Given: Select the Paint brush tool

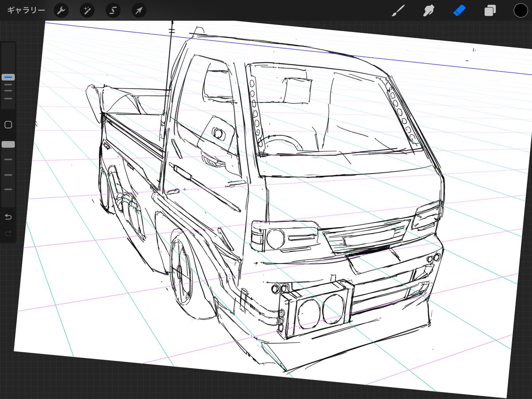Looking at the screenshot, I should click(399, 10).
